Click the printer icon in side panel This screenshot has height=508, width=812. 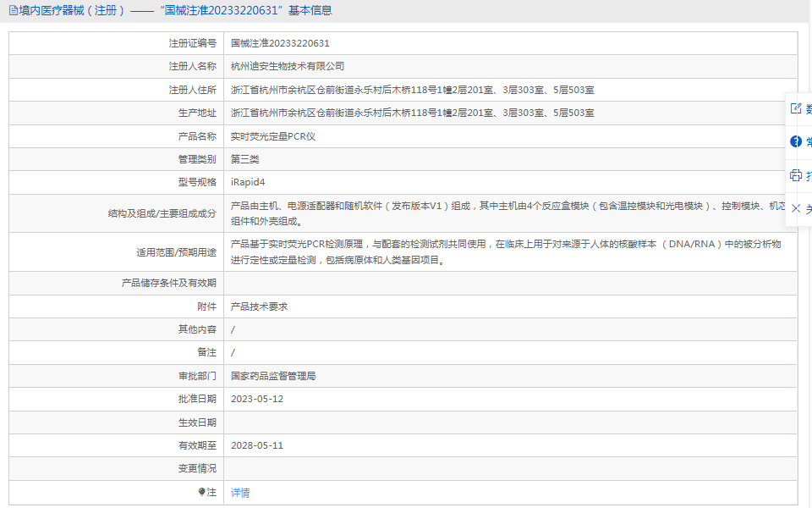coord(796,175)
